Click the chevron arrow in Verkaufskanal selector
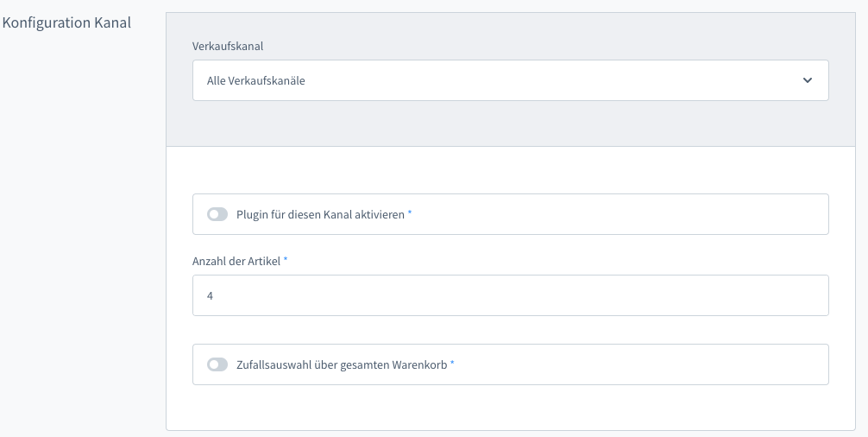 click(x=808, y=80)
